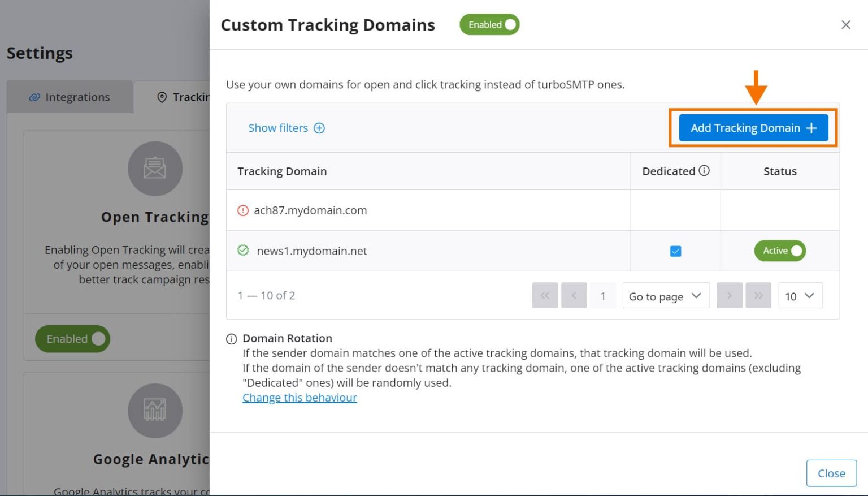This screenshot has width=868, height=496.
Task: Click the Domain Rotation info icon
Action: (x=231, y=338)
